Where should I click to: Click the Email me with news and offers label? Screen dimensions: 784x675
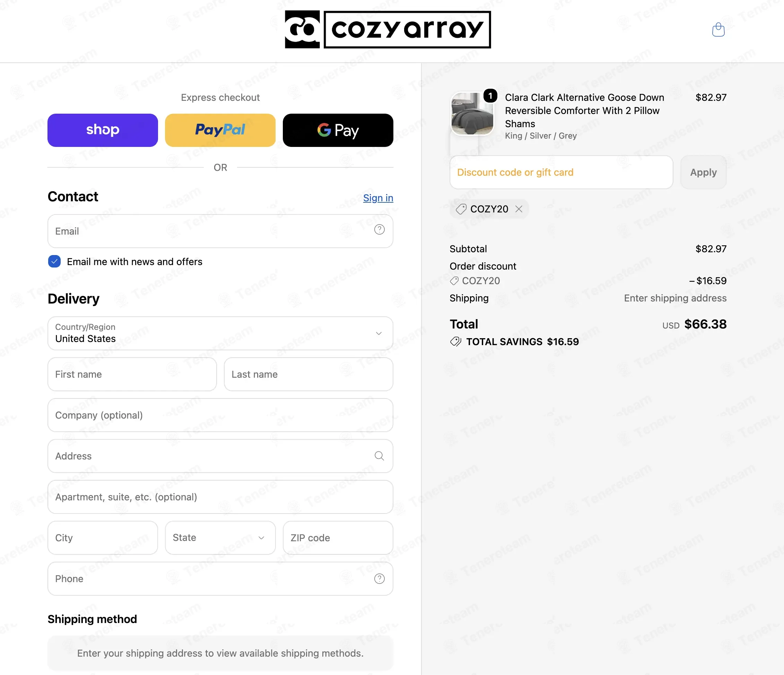pos(135,262)
